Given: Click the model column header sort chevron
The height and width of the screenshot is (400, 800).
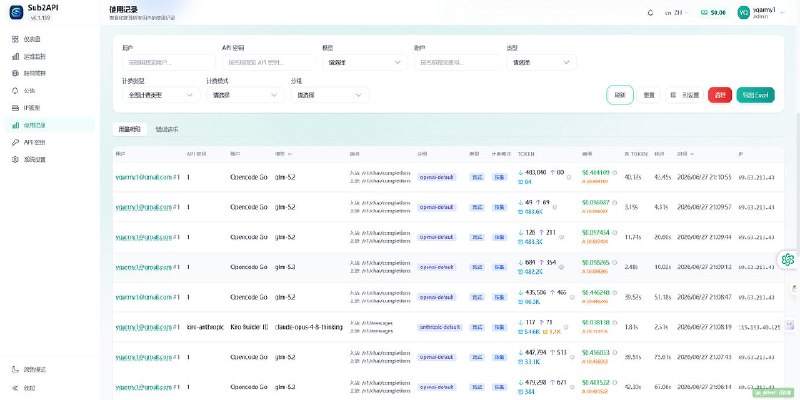Looking at the screenshot, I should coord(290,154).
